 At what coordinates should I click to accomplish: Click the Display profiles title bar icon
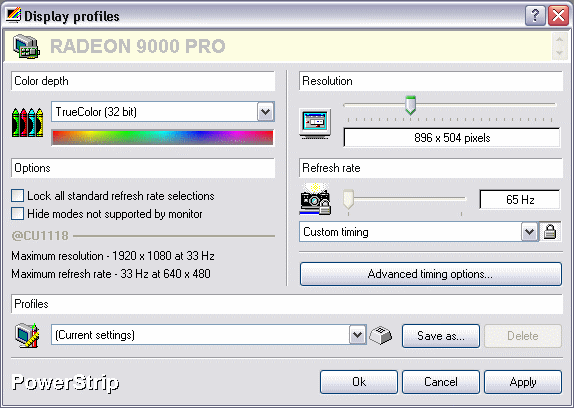pyautogui.click(x=14, y=15)
